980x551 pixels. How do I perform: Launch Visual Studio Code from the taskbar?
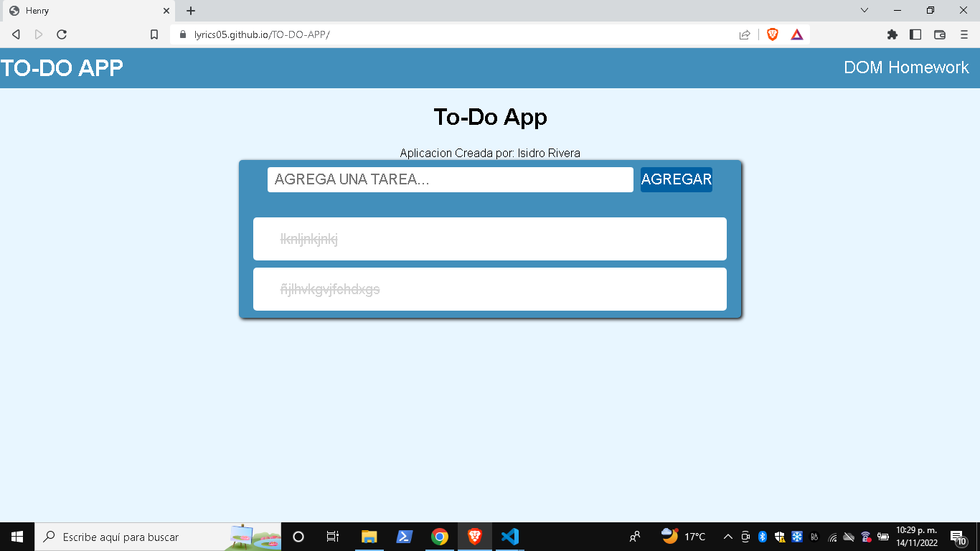point(509,537)
